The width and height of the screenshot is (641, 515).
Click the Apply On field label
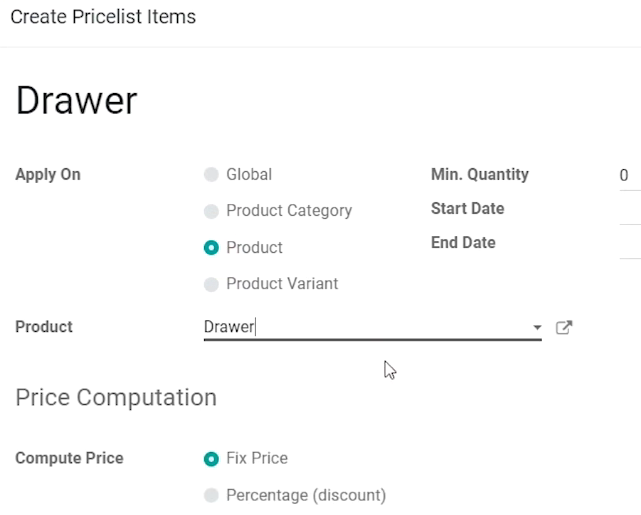(x=48, y=175)
